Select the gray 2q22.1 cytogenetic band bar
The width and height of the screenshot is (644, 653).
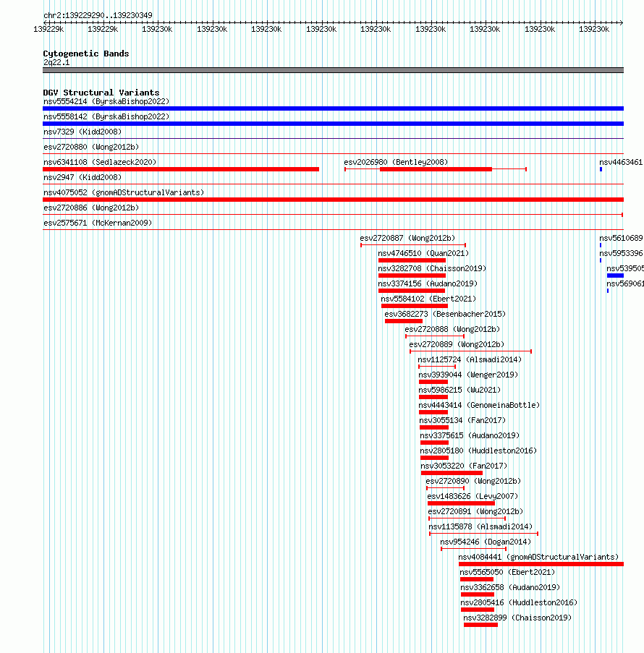(x=333, y=70)
